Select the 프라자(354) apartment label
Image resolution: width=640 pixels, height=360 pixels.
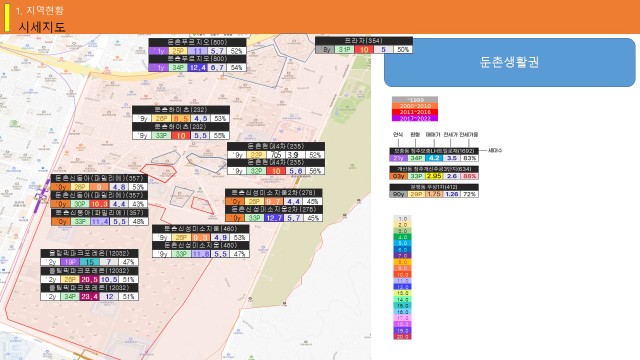click(x=364, y=41)
